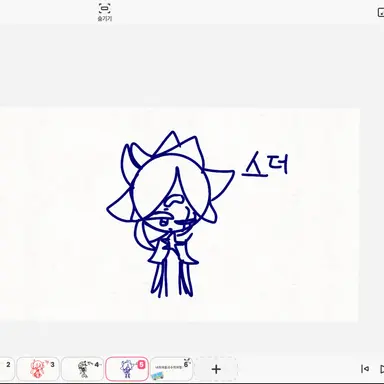Click the blue character drawing on canvas
384x384 pixels.
tap(170, 214)
